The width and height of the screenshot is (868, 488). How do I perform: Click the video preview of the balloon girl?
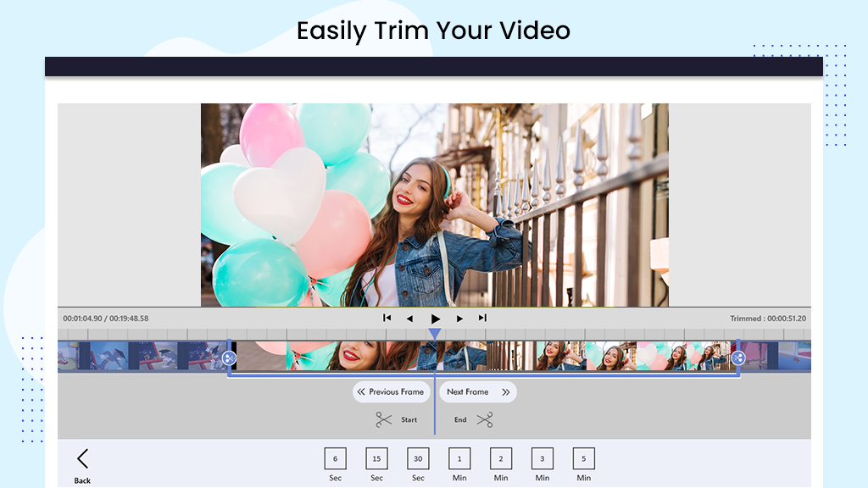coord(435,205)
